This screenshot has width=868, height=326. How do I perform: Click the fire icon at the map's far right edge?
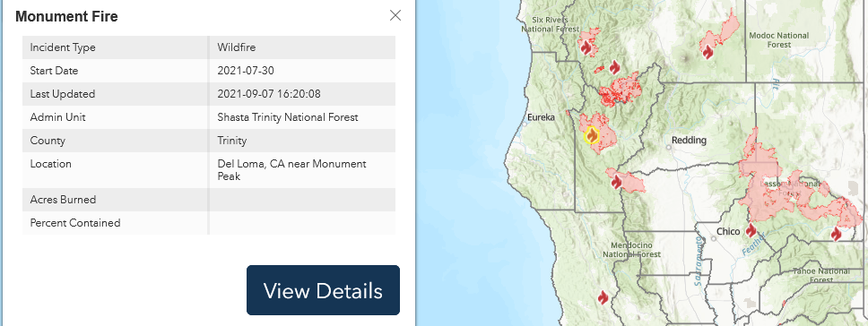click(836, 234)
